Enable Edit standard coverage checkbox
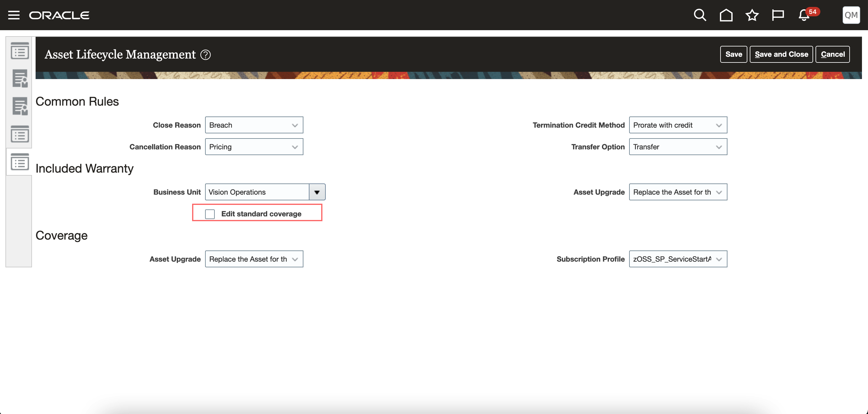Image resolution: width=868 pixels, height=414 pixels. click(x=210, y=214)
